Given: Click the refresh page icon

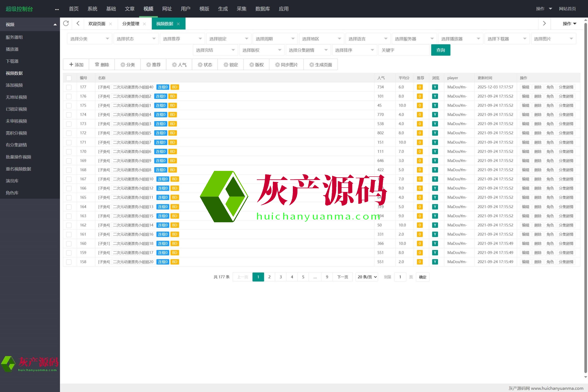Looking at the screenshot, I should (x=66, y=23).
